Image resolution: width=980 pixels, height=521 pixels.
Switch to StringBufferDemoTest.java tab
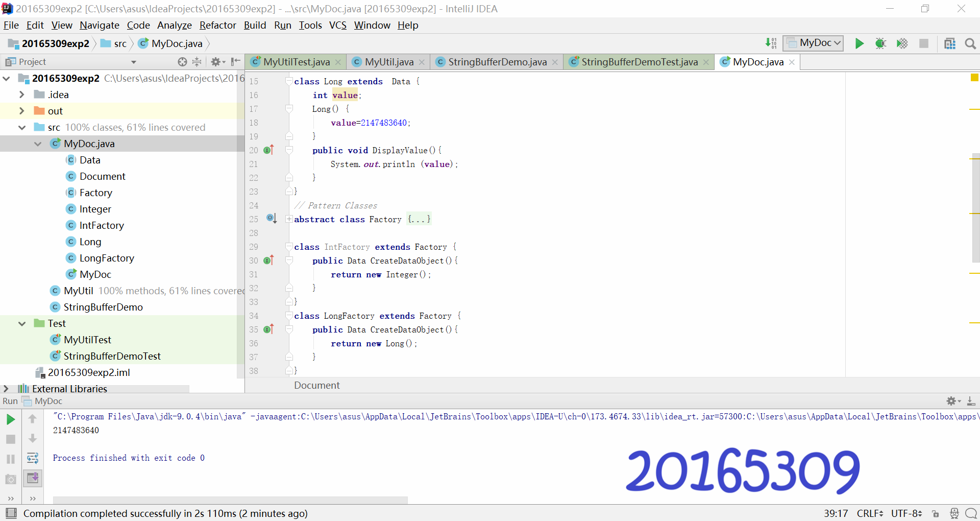[639, 62]
